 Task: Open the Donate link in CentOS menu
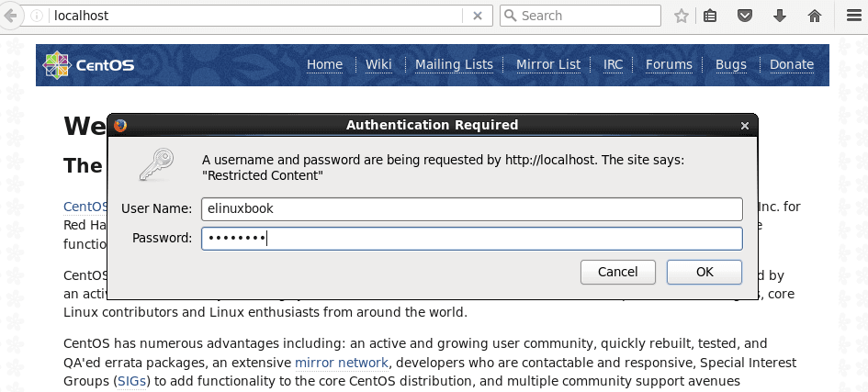pos(792,64)
